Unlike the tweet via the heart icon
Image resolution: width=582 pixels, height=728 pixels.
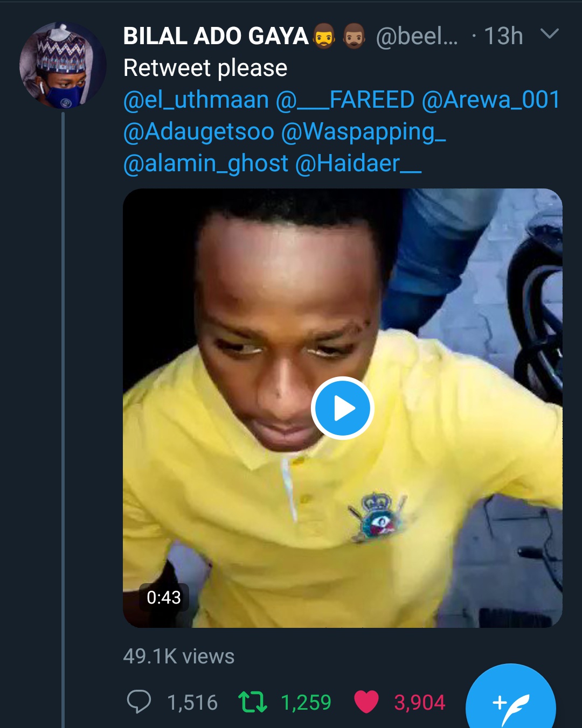tap(366, 702)
